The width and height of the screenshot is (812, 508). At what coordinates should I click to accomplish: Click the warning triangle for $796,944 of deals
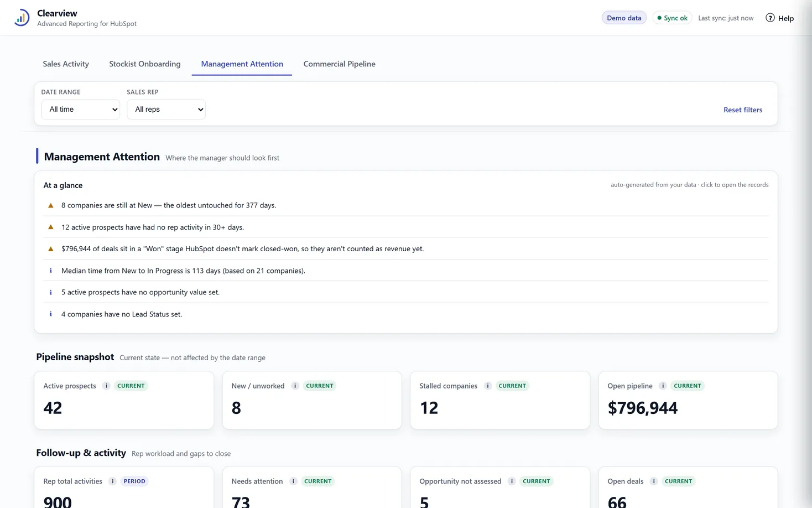click(51, 249)
